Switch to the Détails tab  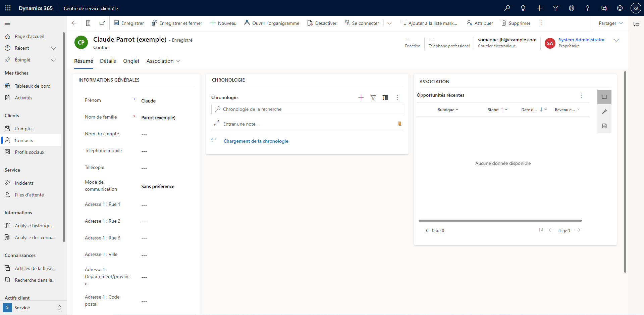108,61
